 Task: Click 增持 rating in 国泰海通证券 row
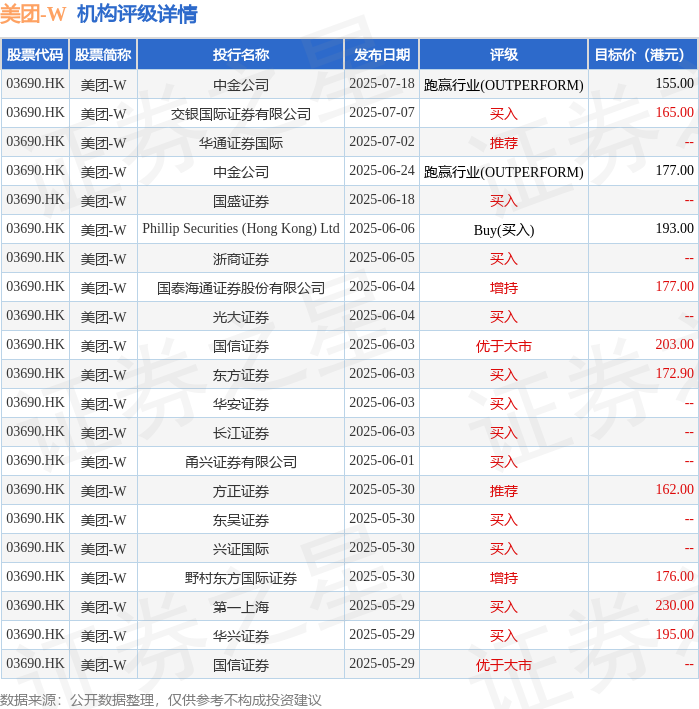[x=504, y=288]
